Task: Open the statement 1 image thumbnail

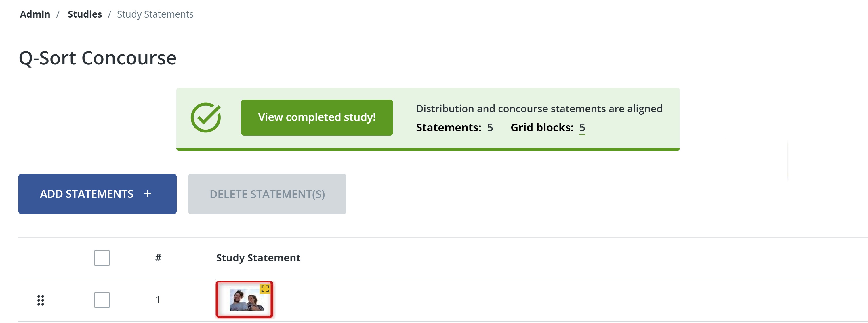Action: (x=246, y=300)
